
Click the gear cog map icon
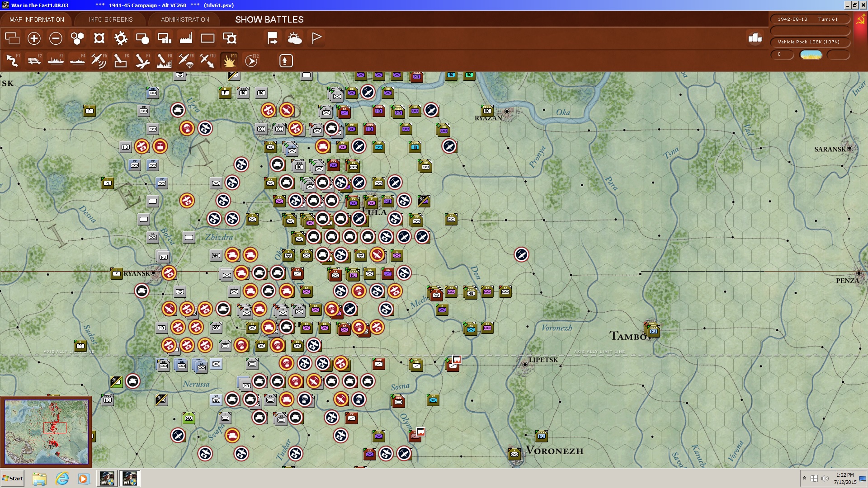121,38
